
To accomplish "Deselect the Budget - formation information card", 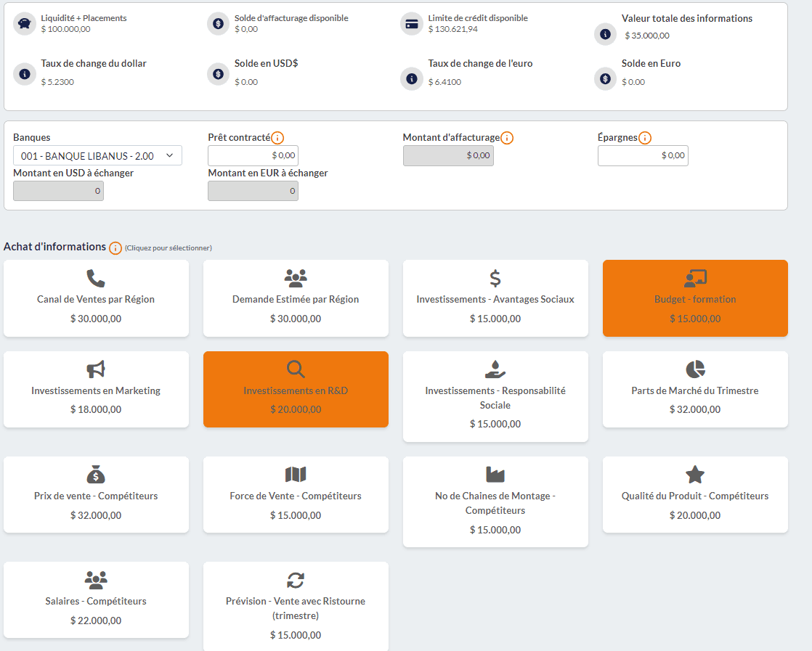I will click(695, 298).
